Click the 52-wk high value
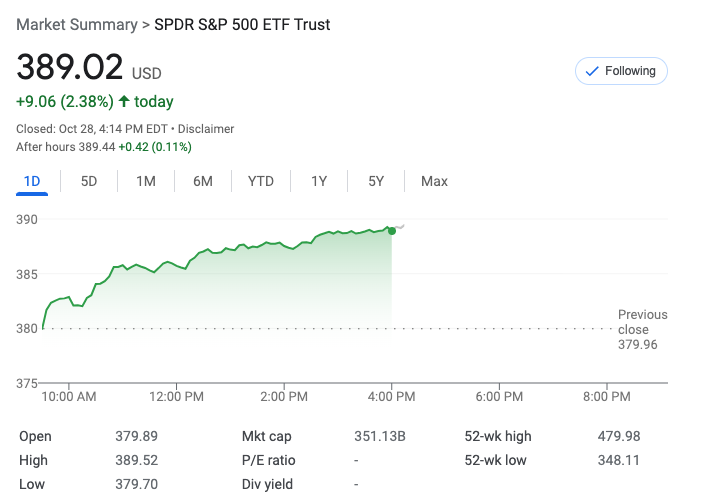 619,436
